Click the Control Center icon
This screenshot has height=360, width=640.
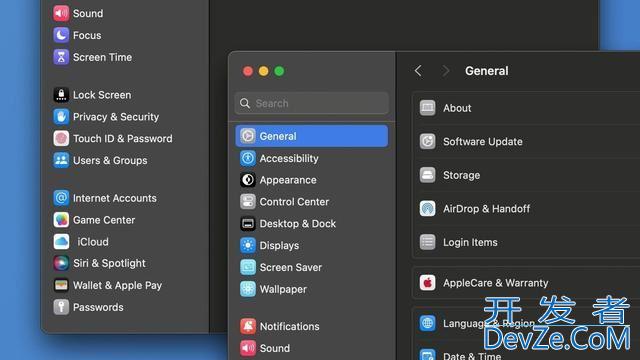[248, 202]
